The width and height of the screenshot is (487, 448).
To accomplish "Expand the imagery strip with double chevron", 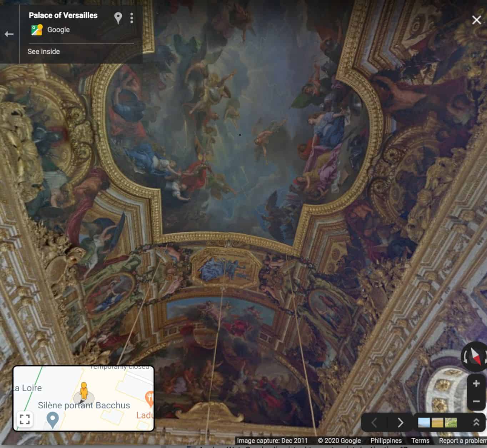I will pos(476,423).
